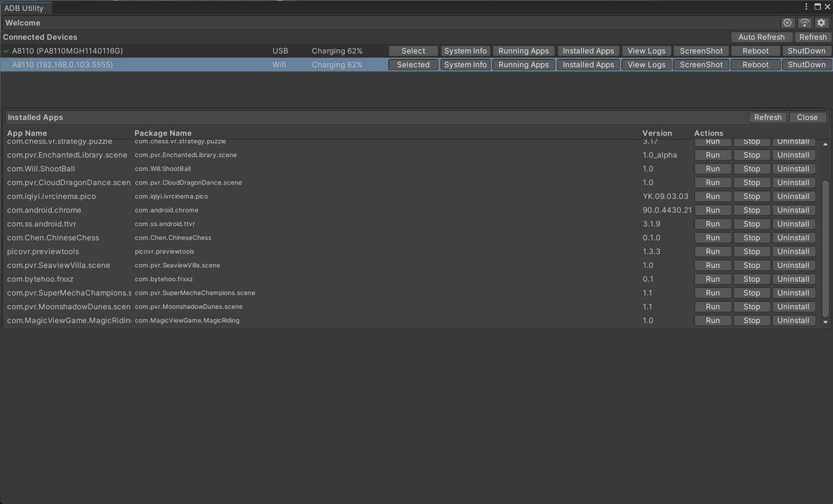Image resolution: width=833 pixels, height=504 pixels.
Task: Run com.MagicViewGame.MagicRiding
Action: click(713, 321)
